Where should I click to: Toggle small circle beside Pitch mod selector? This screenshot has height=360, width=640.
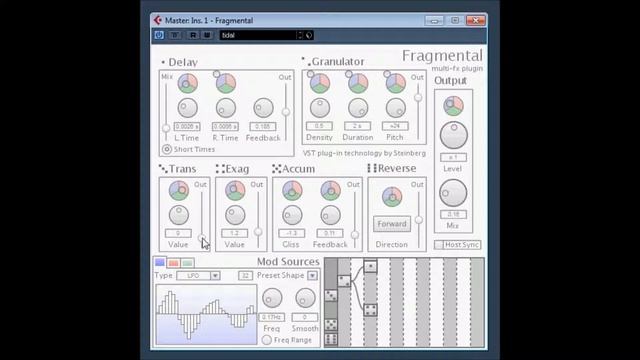click(x=387, y=74)
